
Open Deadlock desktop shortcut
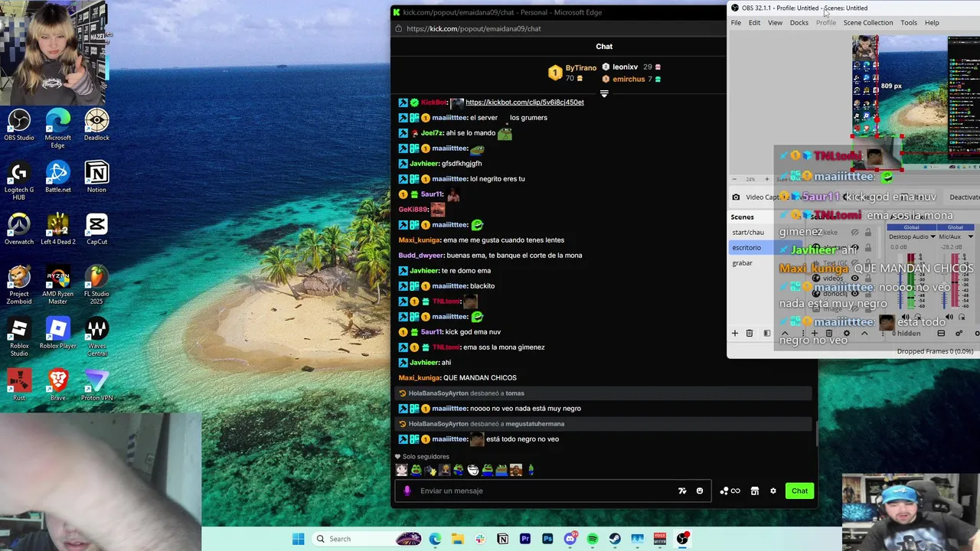(96, 126)
